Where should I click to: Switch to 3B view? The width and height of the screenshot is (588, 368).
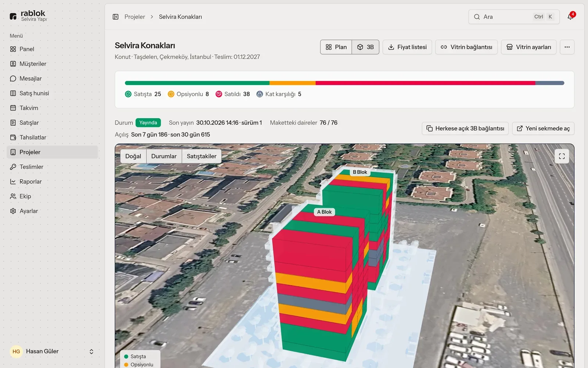pyautogui.click(x=365, y=47)
